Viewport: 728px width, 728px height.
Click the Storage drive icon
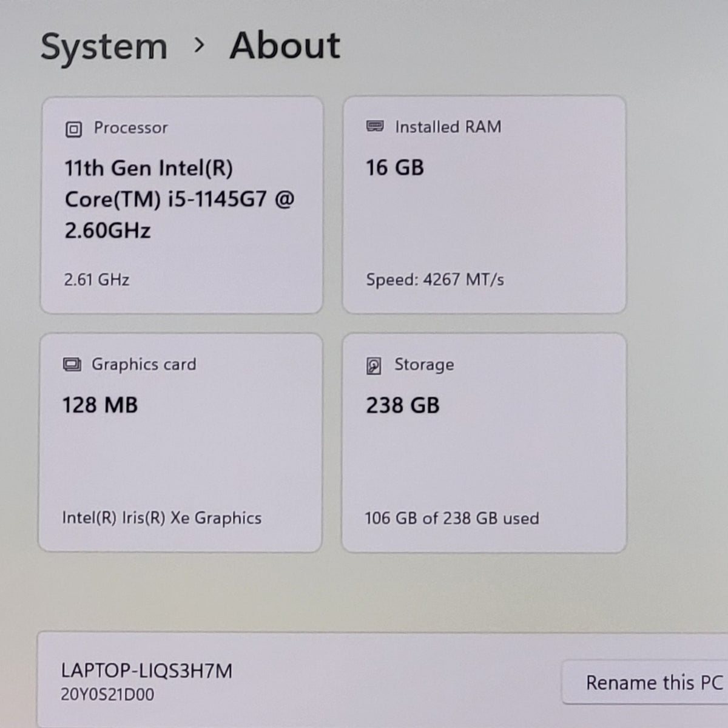pos(374,366)
